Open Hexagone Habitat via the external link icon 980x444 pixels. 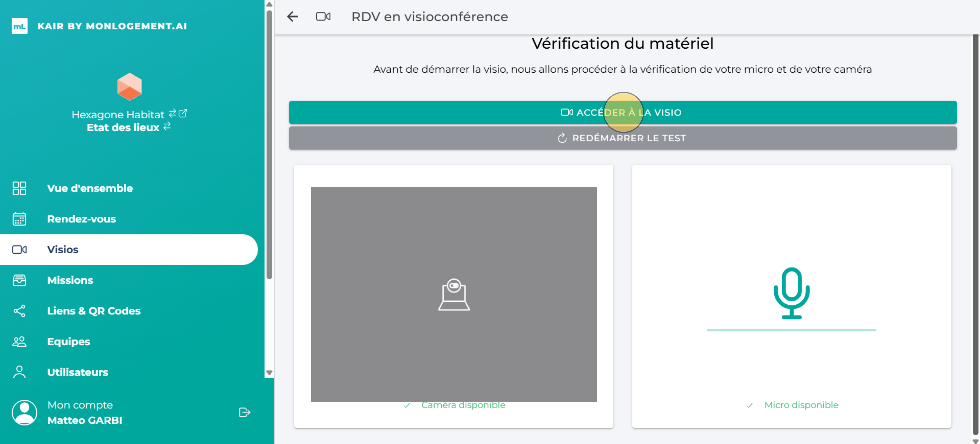pyautogui.click(x=183, y=114)
